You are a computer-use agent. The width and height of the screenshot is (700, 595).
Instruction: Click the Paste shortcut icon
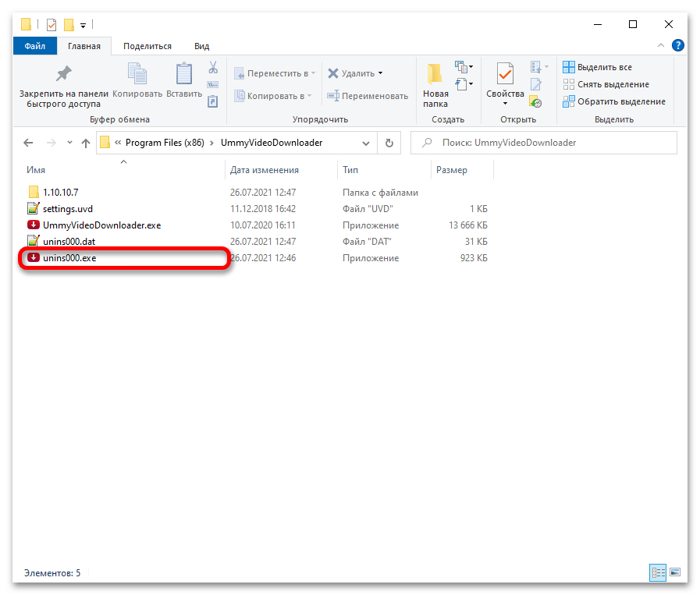tap(213, 101)
